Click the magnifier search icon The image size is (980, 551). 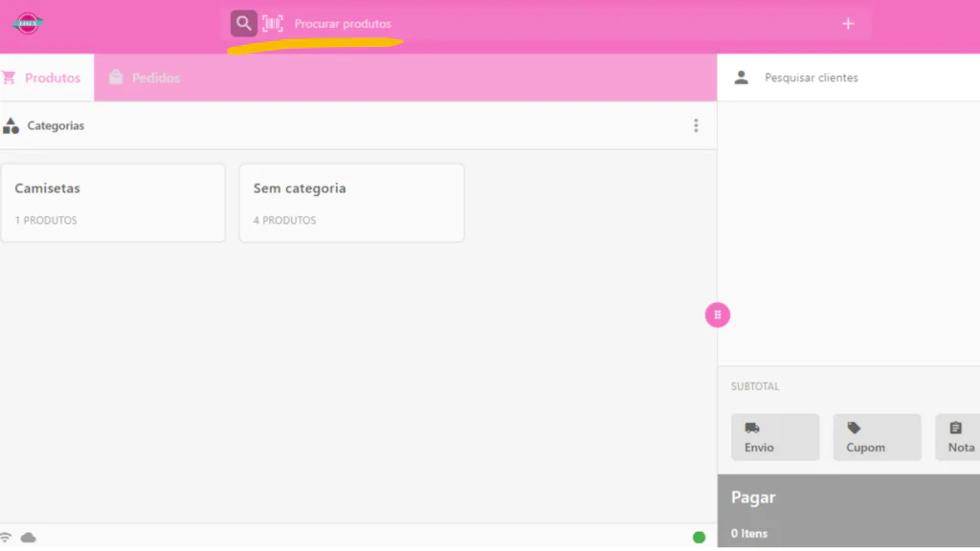tap(243, 24)
